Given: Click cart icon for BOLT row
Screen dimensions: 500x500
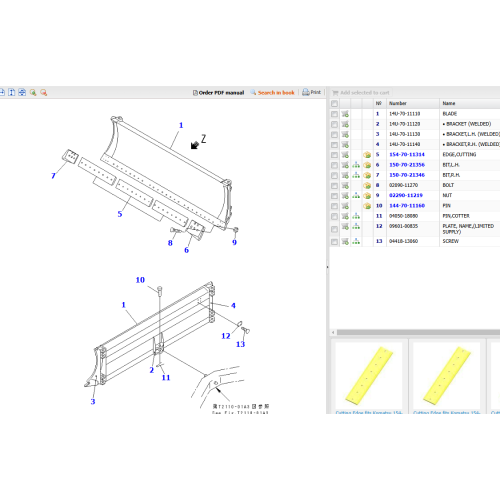Looking at the screenshot, I should pos(345,186).
